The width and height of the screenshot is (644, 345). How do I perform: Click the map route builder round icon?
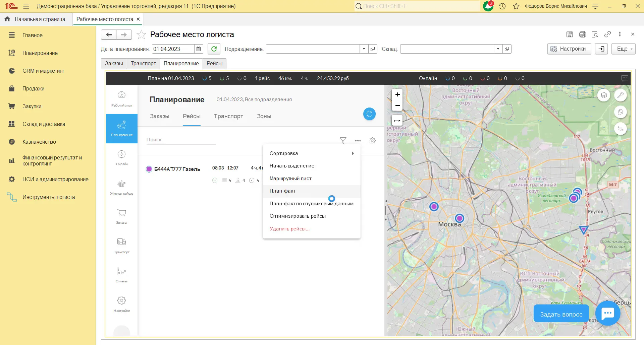coord(621,129)
